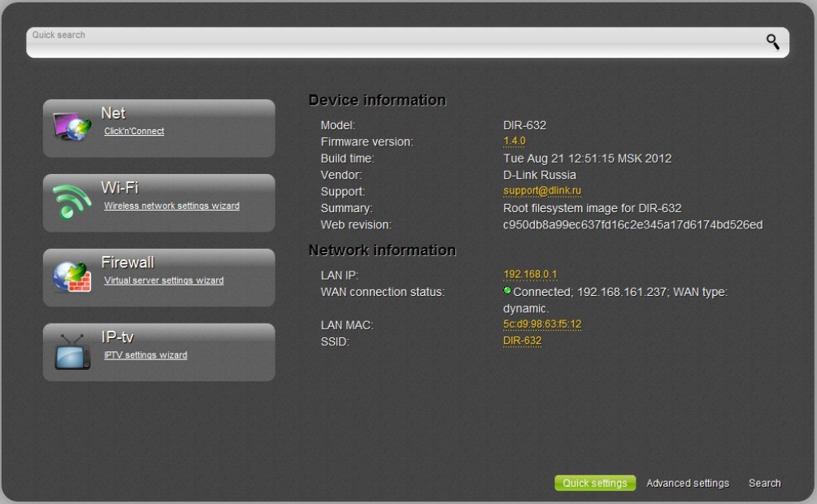Screen dimensions: 817x504
Task: Click the Web revision hash value
Action: [x=632, y=224]
